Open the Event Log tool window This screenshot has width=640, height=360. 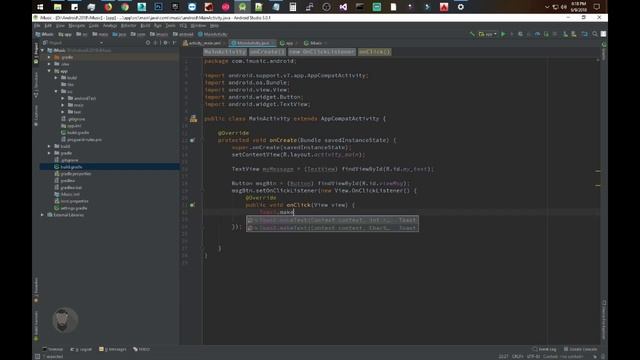click(544, 349)
